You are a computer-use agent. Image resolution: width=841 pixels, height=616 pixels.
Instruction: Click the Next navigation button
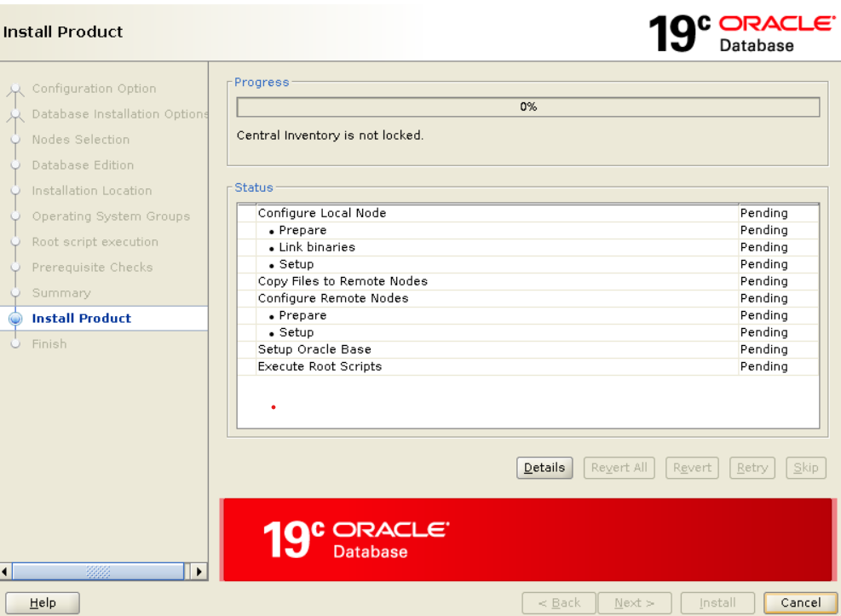pyautogui.click(x=635, y=602)
